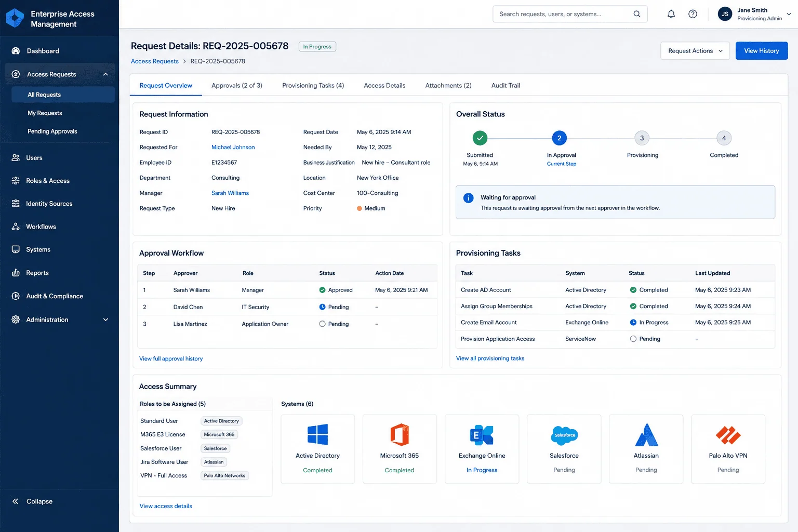Screen dimensions: 798x532
Task: Collapse the sidebar navigation
Action: [32, 501]
